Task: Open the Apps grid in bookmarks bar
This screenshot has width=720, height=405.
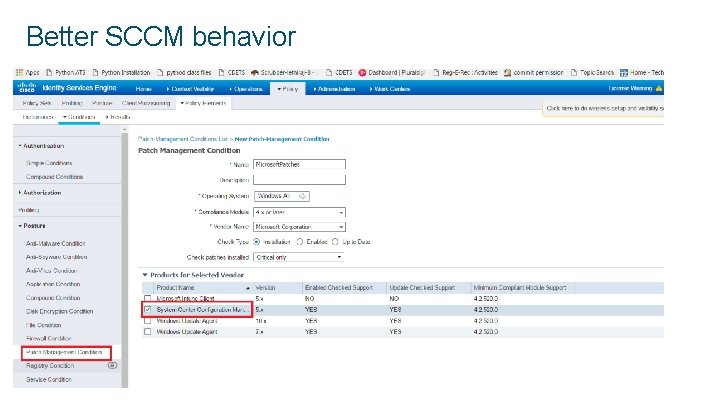Action: (x=28, y=73)
